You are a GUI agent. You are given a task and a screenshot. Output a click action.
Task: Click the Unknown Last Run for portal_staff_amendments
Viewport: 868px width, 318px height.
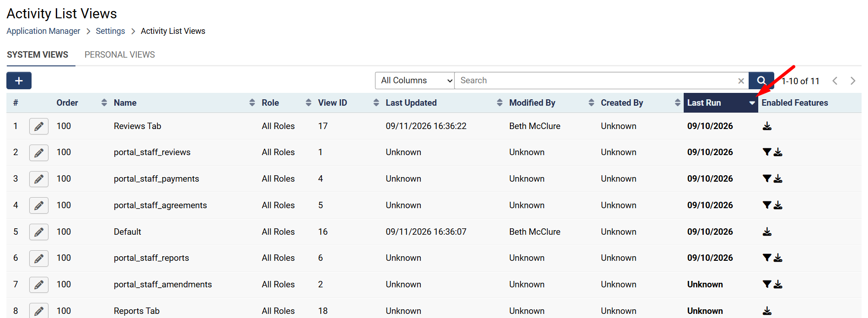(705, 285)
